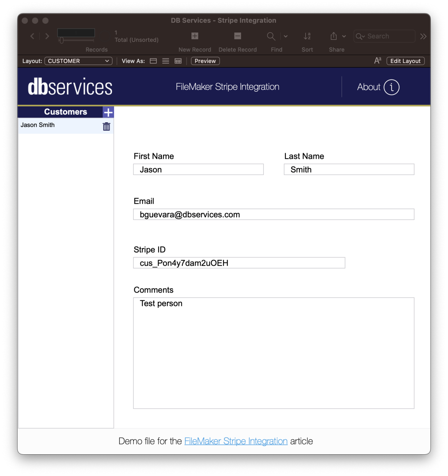The height and width of the screenshot is (476, 448).
Task: Click the dbservices logo
Action: tap(70, 87)
